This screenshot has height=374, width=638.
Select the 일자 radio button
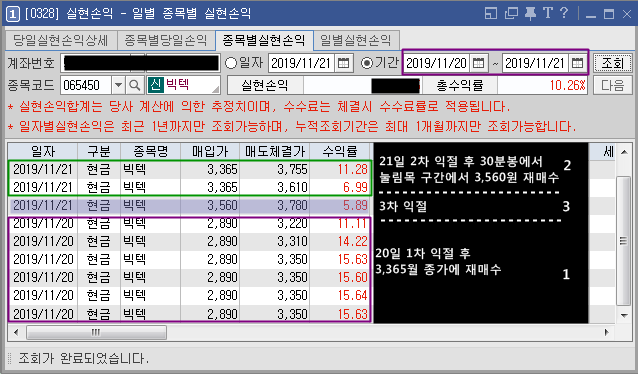[231, 63]
